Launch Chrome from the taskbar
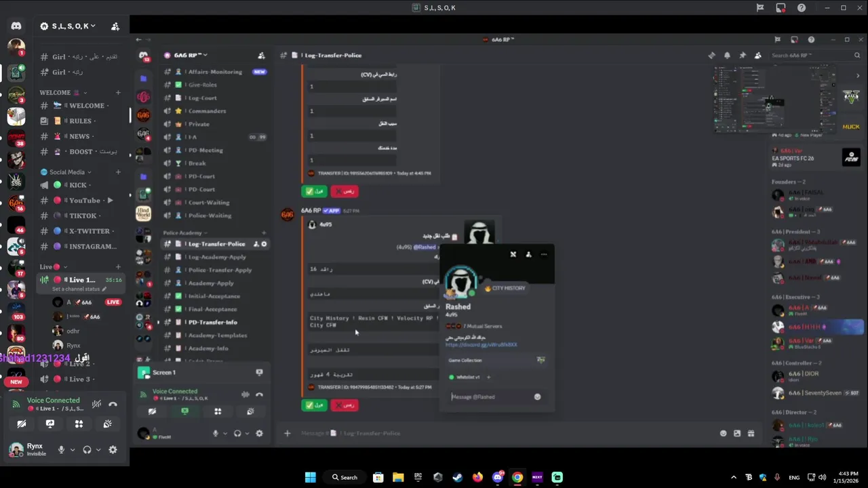Viewport: 868px width, 488px height. (x=517, y=477)
